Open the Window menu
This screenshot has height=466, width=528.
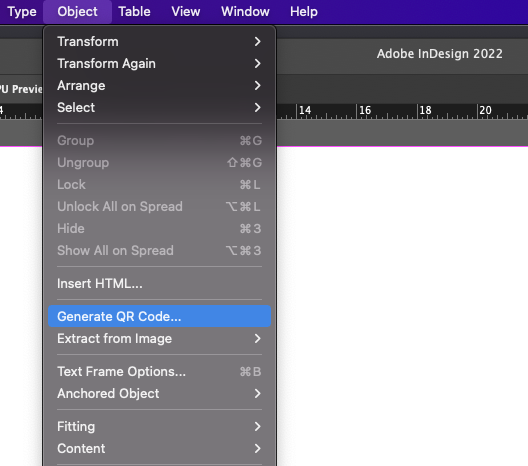click(245, 12)
